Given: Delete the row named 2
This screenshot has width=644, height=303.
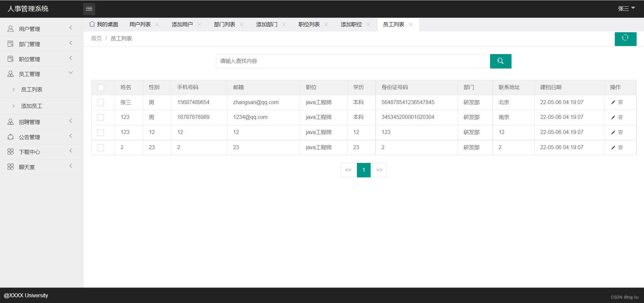Looking at the screenshot, I should click(621, 147).
